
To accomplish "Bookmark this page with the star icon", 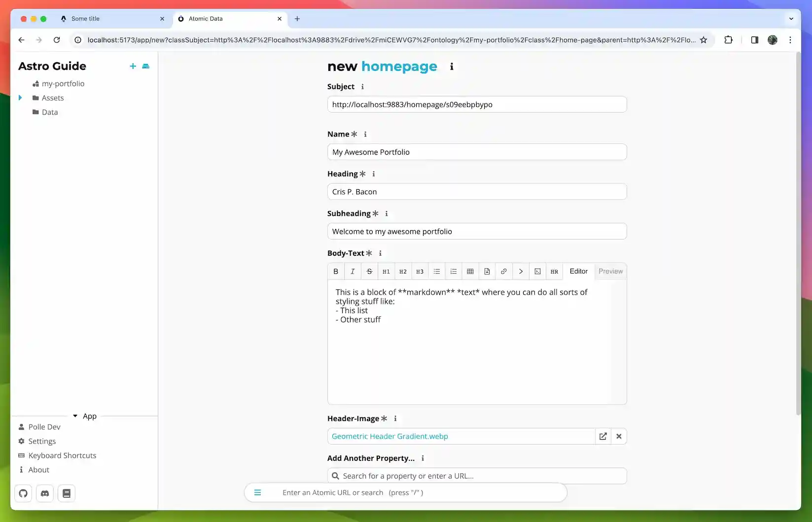I will point(704,40).
